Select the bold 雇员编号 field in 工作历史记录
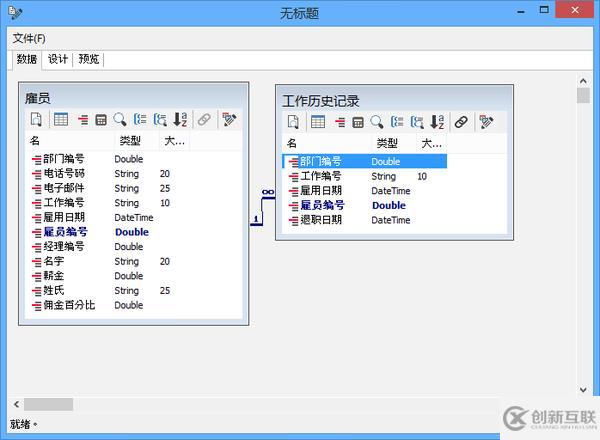Viewport: 600px width, 440px height. (322, 205)
